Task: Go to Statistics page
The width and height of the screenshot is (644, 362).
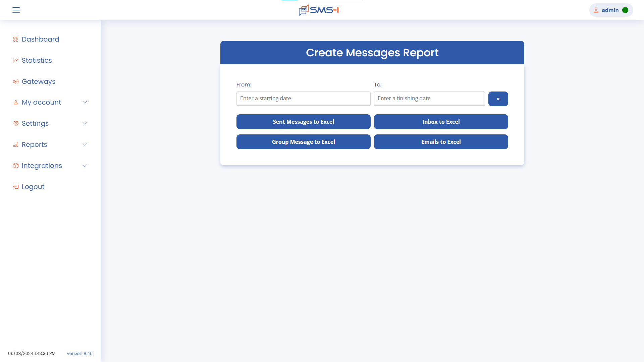Action: coord(37,60)
